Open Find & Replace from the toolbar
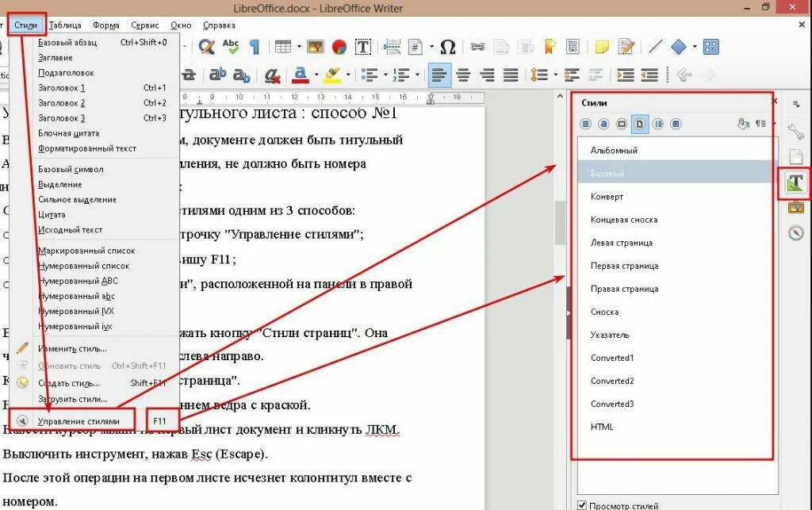812x510 pixels. click(206, 47)
